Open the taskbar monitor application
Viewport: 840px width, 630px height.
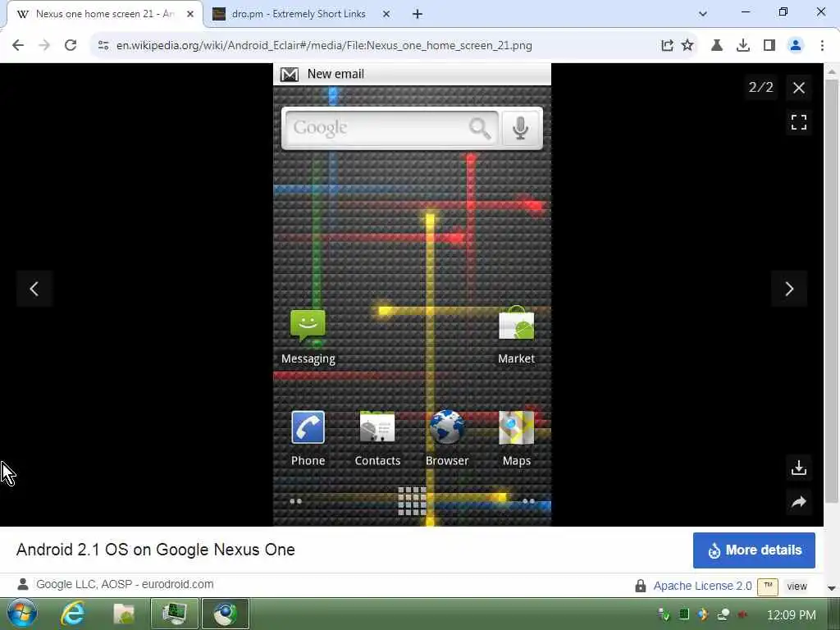coord(174,614)
